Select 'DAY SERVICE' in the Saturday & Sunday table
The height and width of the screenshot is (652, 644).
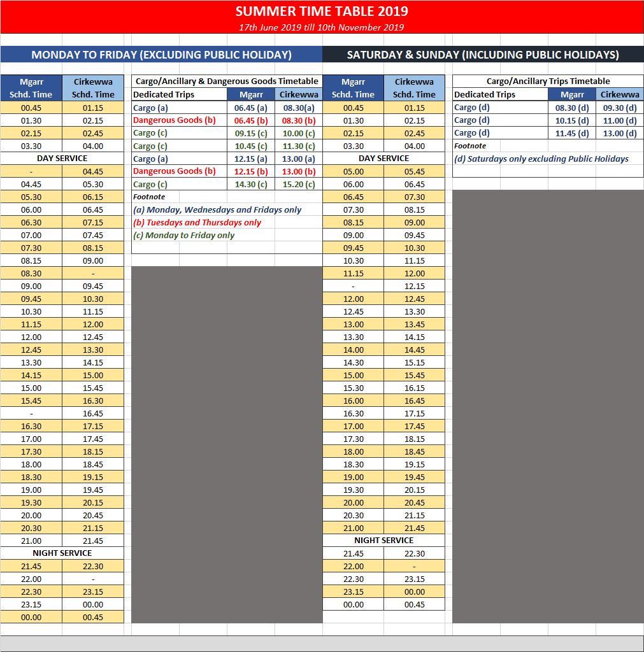coord(383,159)
